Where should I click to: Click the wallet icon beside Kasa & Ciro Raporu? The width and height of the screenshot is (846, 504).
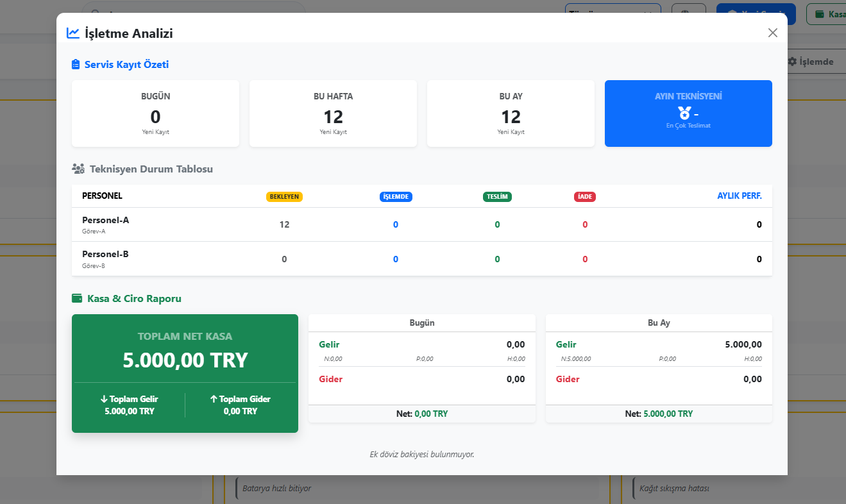coord(77,298)
